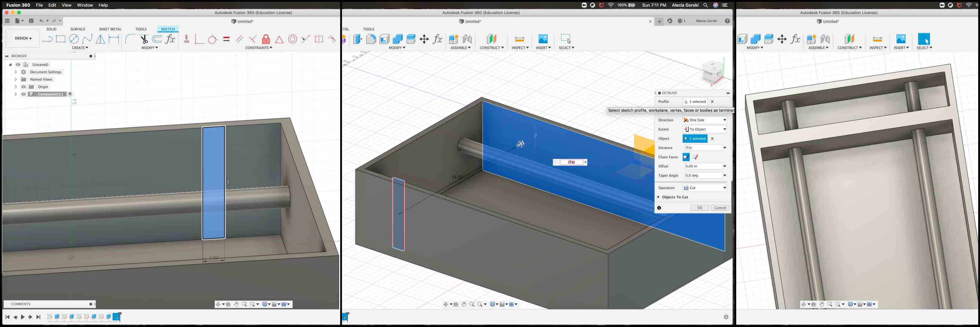Play the timeline in left window
This screenshot has width=980, height=327.
(23, 317)
